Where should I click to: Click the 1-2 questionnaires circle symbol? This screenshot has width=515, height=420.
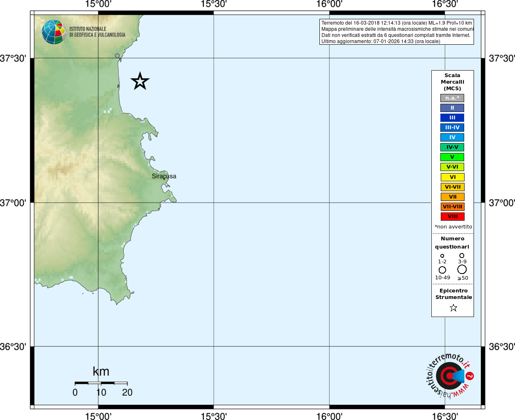point(442,256)
